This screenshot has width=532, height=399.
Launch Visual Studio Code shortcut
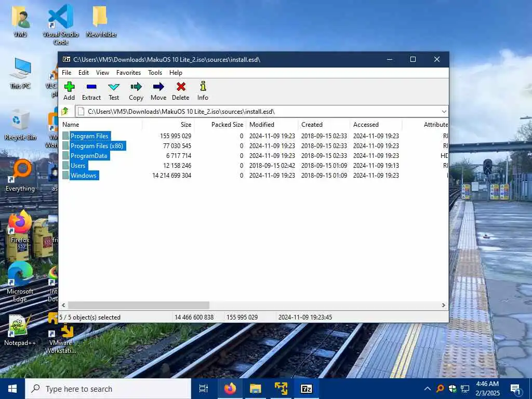[x=61, y=24]
